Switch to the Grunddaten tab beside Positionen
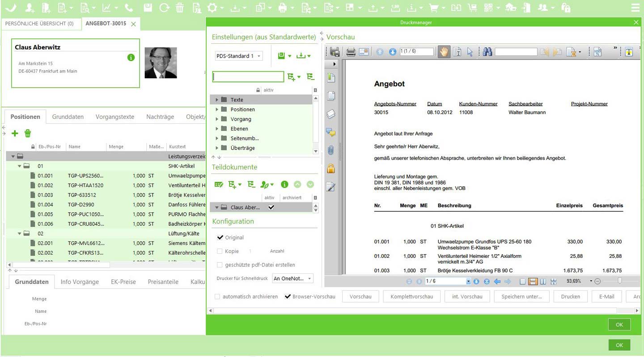Screen dimensions: 644x357 [x=68, y=117]
